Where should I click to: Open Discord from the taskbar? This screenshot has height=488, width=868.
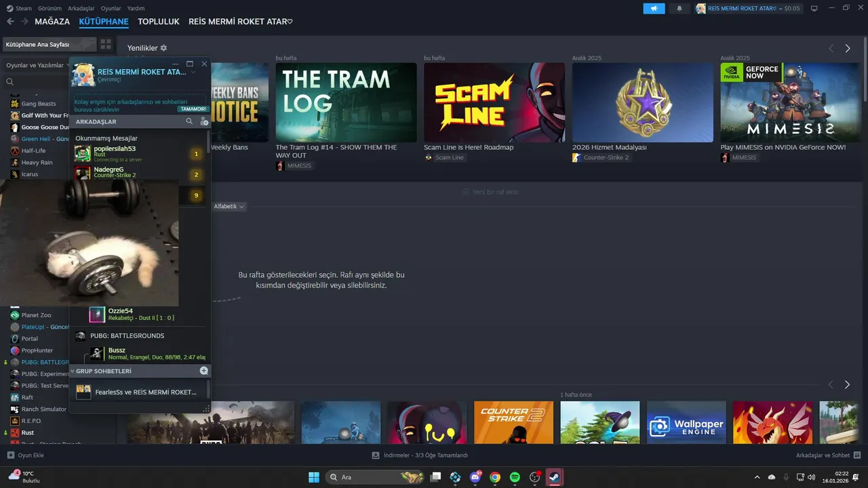coord(475,477)
